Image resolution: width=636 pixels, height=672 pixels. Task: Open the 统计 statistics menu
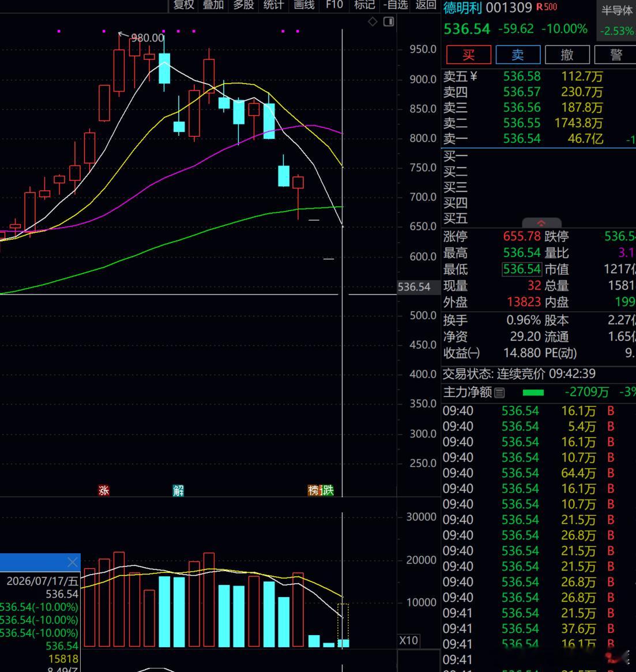click(x=274, y=5)
